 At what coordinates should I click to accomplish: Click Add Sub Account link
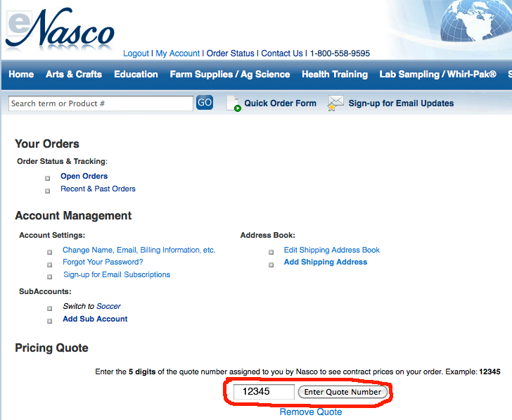(x=95, y=319)
